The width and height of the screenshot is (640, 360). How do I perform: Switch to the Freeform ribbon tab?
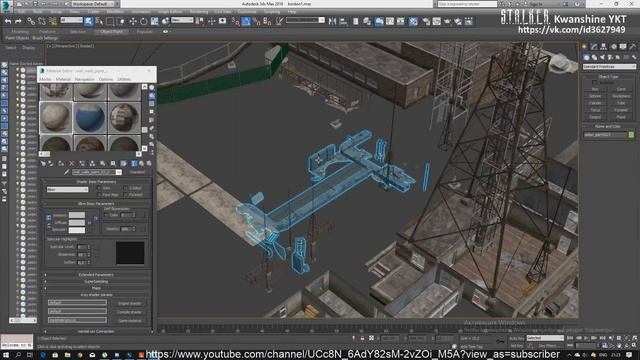click(x=47, y=31)
